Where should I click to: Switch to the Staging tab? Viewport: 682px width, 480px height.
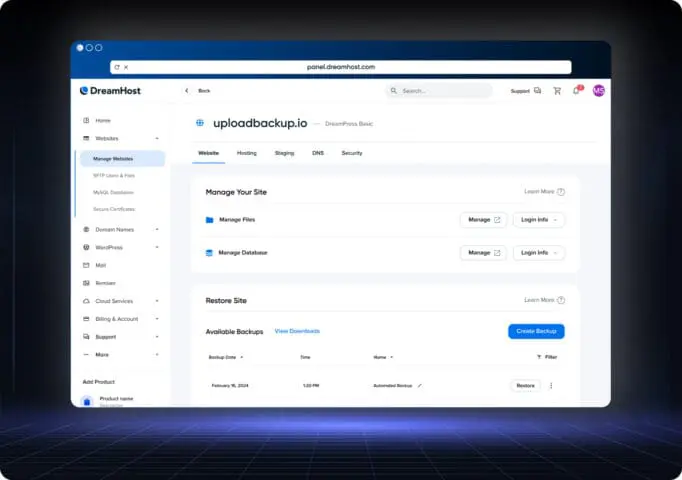coord(284,153)
